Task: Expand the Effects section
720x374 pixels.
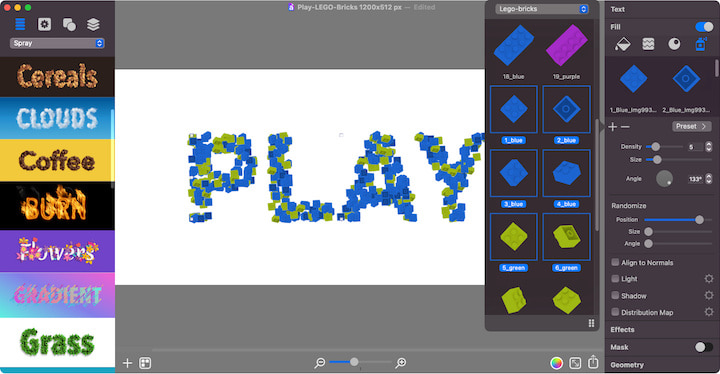Action: 622,329
